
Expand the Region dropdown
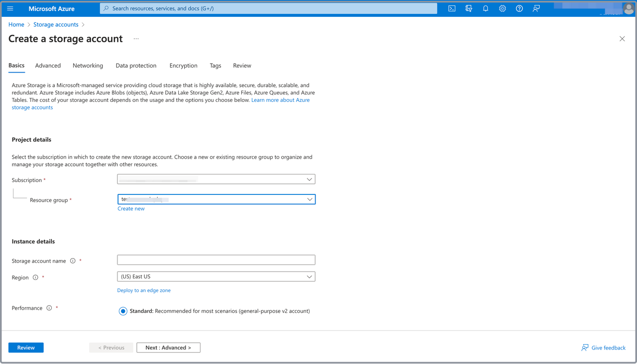[x=216, y=276]
